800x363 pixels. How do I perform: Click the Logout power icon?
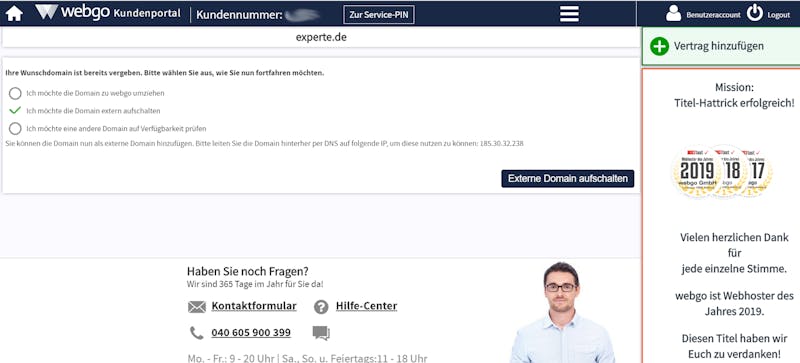tap(755, 13)
